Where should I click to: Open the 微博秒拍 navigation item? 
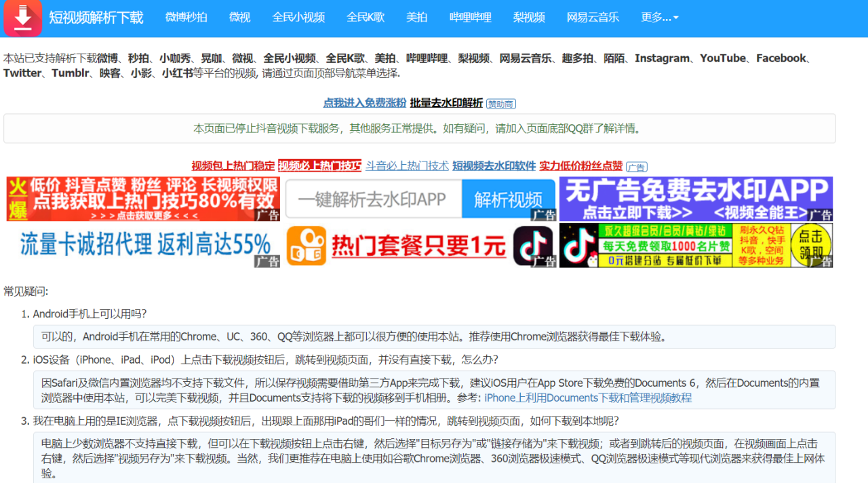(186, 18)
